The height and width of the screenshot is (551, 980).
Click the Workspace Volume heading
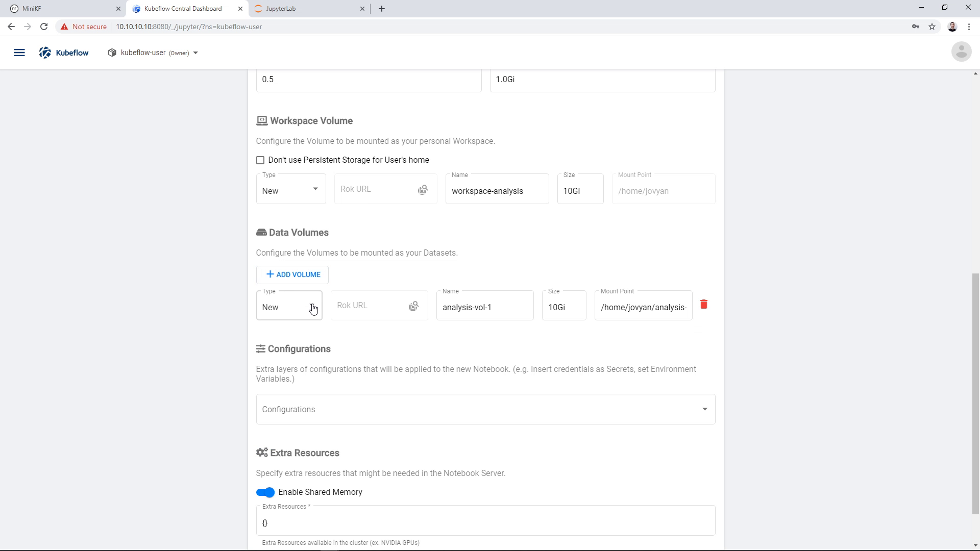point(304,121)
